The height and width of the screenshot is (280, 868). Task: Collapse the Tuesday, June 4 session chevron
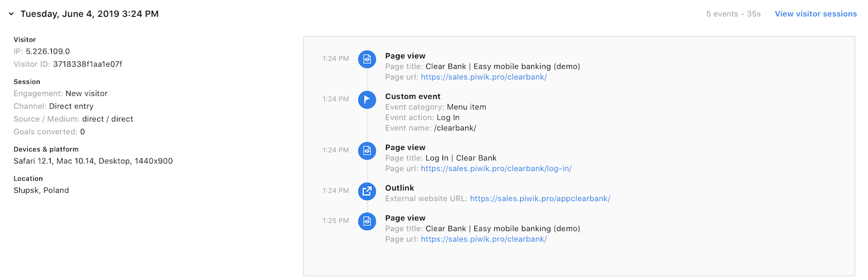11,14
